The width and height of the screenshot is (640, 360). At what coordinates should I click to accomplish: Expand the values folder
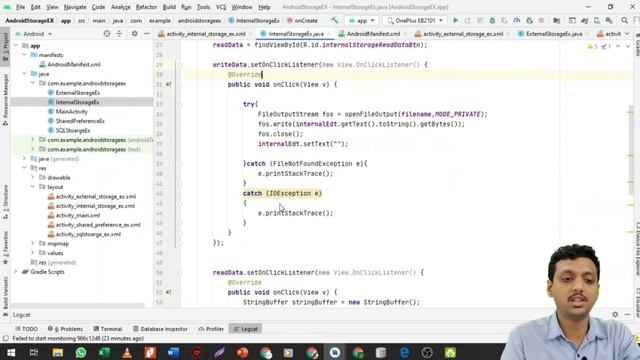point(33,253)
